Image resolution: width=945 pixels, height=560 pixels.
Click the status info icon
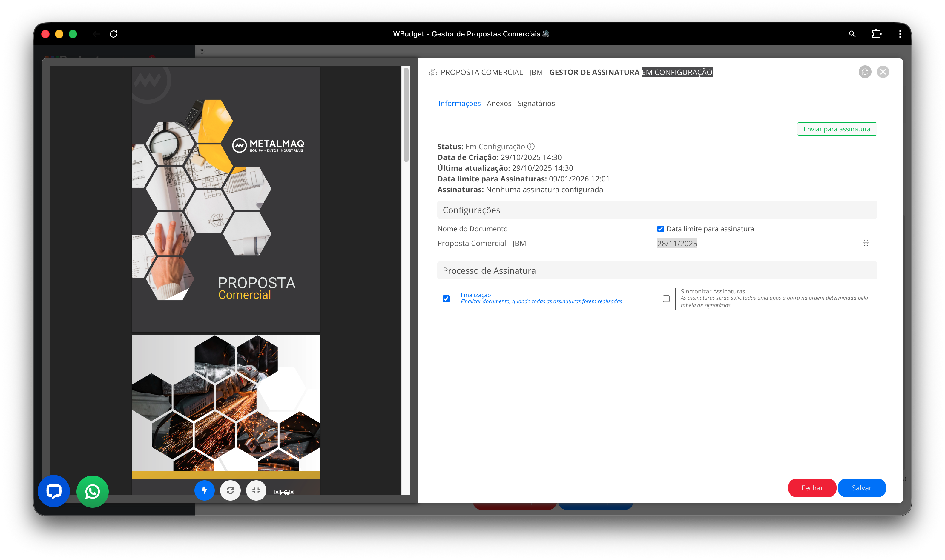[531, 146]
